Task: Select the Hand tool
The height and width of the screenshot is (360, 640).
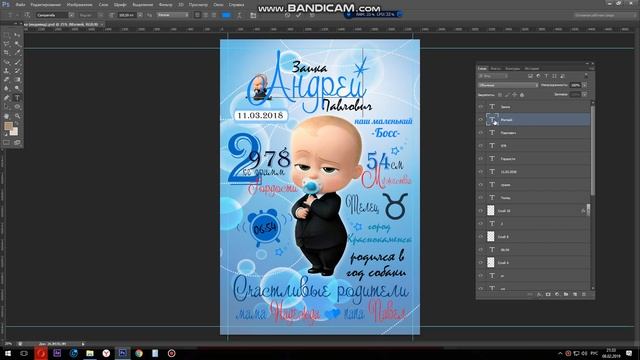Action: click(7, 116)
